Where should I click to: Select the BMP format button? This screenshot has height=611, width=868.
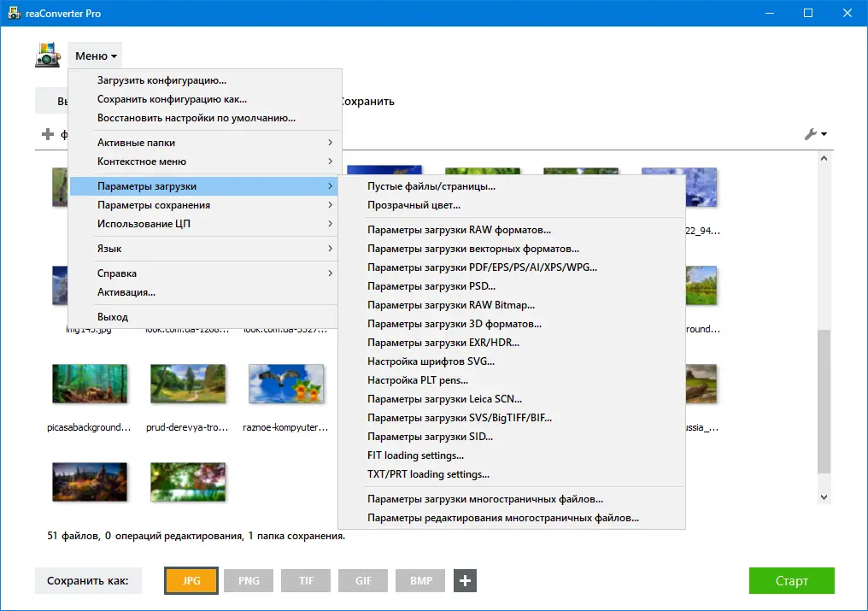(x=419, y=580)
